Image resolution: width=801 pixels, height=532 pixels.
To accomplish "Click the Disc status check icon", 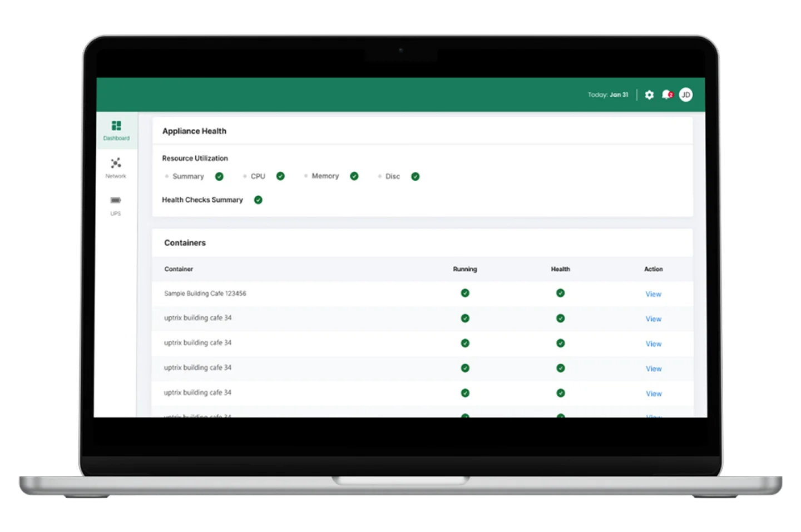I will point(415,177).
